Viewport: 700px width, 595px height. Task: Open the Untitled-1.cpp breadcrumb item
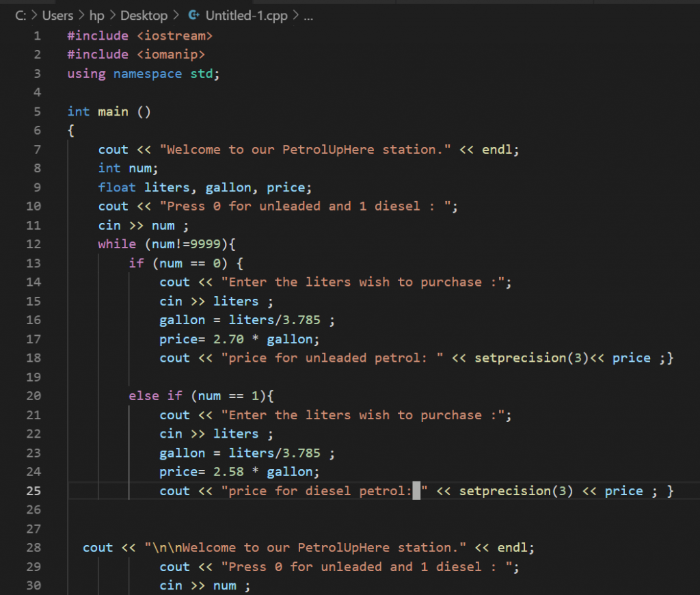pyautogui.click(x=246, y=16)
